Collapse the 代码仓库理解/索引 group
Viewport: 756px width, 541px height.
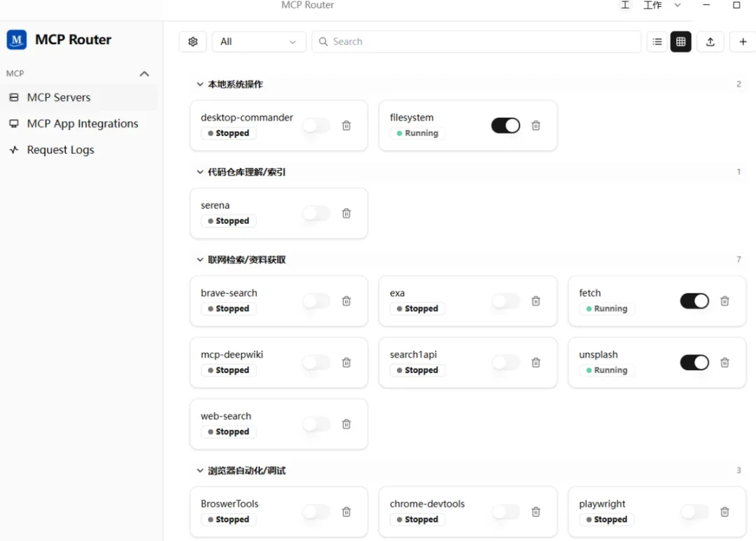pos(199,172)
